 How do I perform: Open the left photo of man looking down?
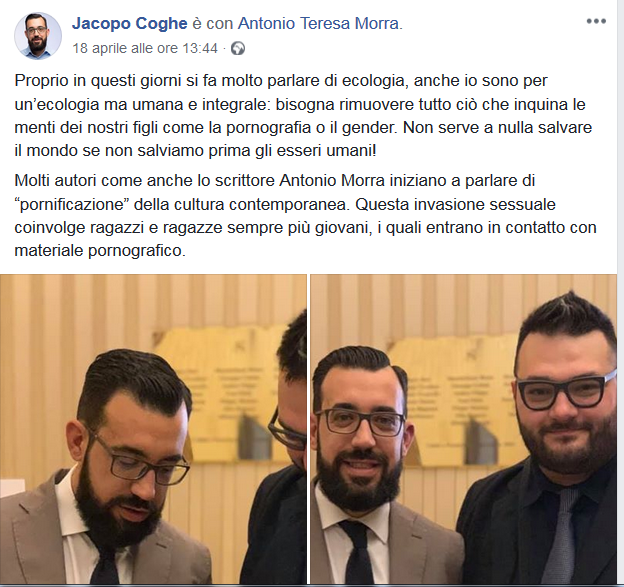click(153, 429)
